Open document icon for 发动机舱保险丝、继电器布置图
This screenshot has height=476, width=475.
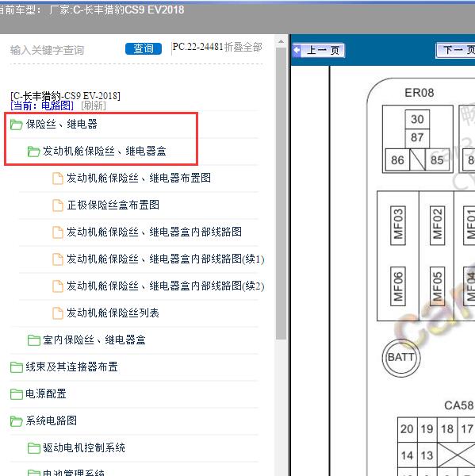pyautogui.click(x=58, y=178)
